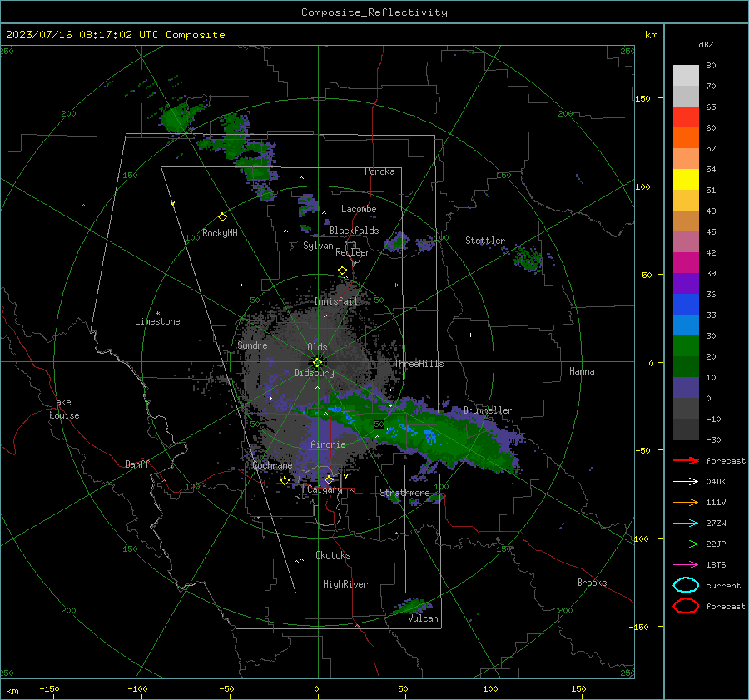Click the Stettler city label
Screen dimensions: 749x700
[x=485, y=241]
